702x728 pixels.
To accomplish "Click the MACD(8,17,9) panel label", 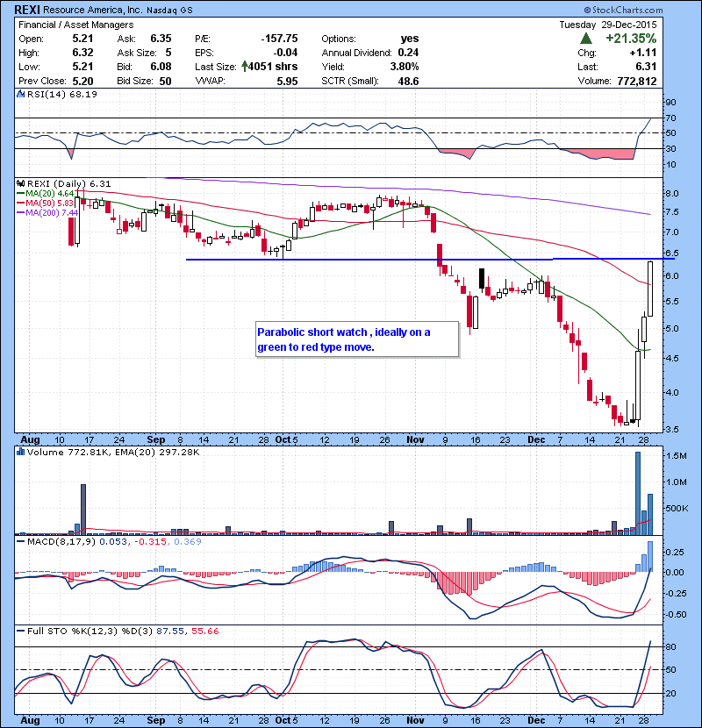I will pyautogui.click(x=61, y=541).
